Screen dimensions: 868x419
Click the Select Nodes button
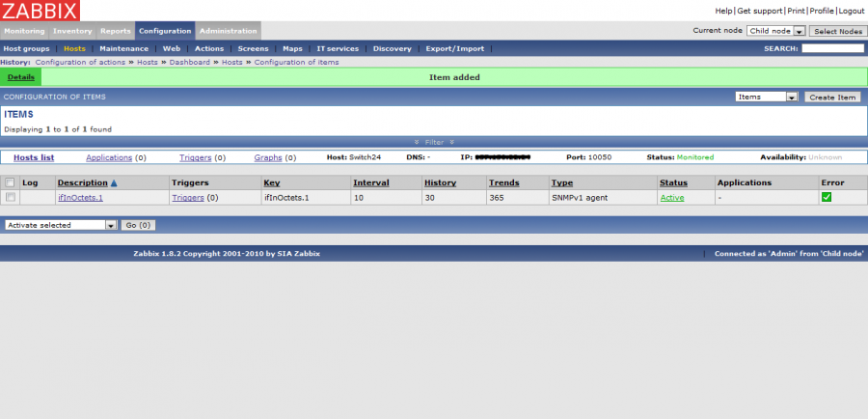[838, 31]
